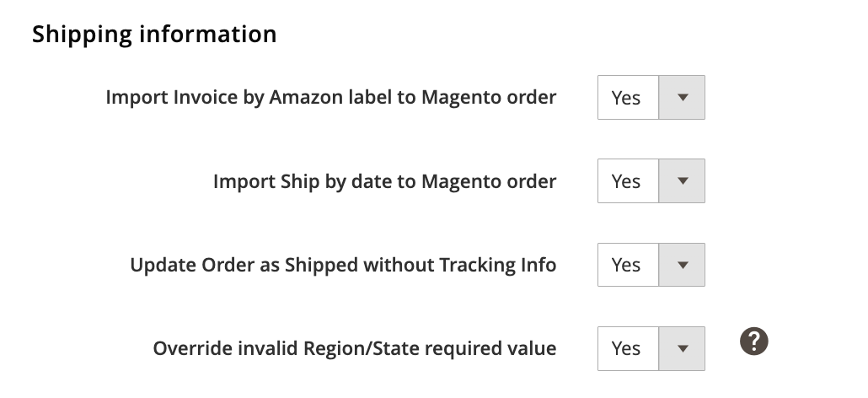This screenshot has width=868, height=398.
Task: Expand the Import Ship by date select box
Action: 651,181
